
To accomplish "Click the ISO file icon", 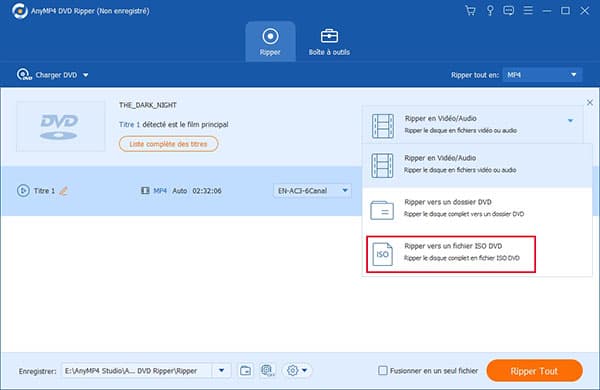I will coord(382,254).
